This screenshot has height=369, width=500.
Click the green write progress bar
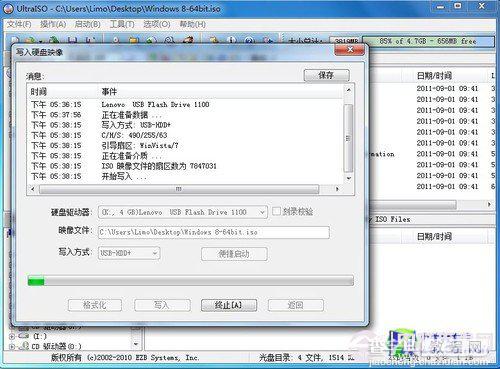(x=191, y=280)
